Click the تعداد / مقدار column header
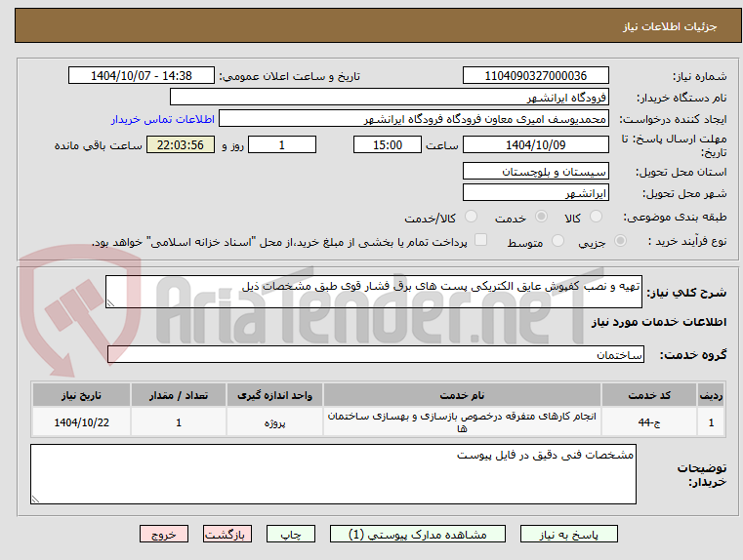 point(179,395)
